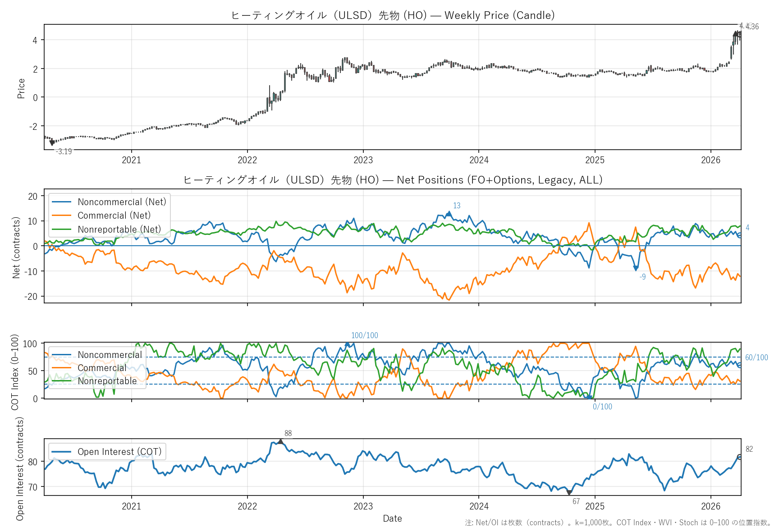Click the green Nonreportable (Net) legend line swatch

pyautogui.click(x=61, y=229)
